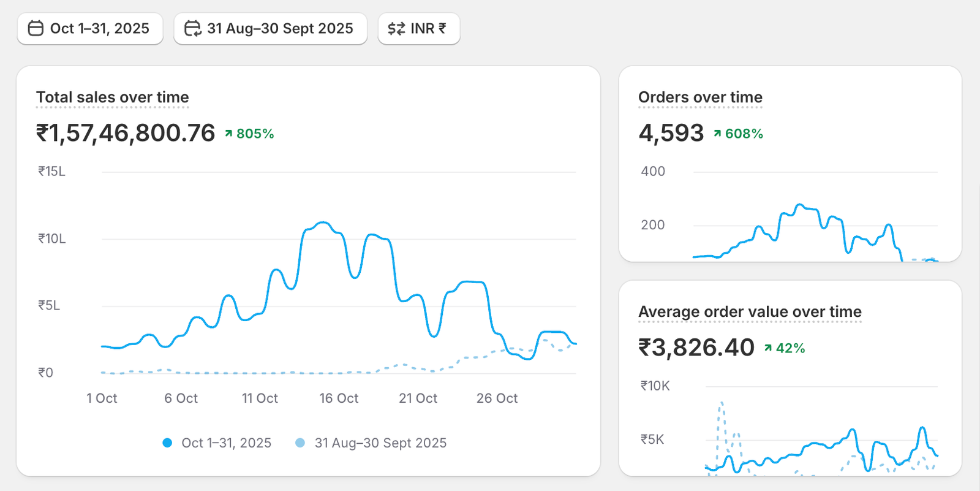Click the light blue 31 Aug–30 Sept legend dot

coord(300,443)
